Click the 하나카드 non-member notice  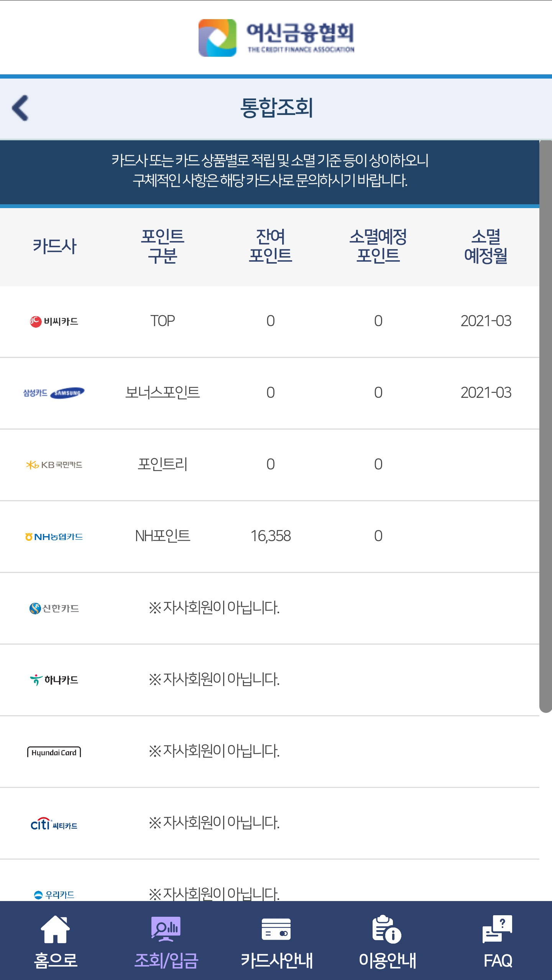point(214,679)
